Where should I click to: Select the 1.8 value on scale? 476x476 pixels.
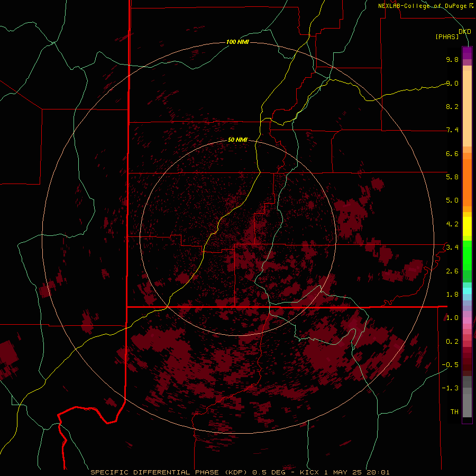[x=452, y=295]
